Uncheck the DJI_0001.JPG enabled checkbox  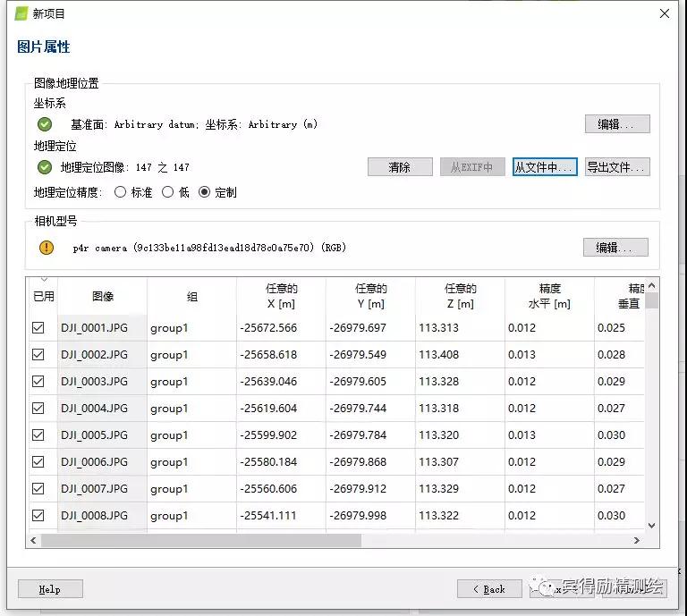click(38, 328)
